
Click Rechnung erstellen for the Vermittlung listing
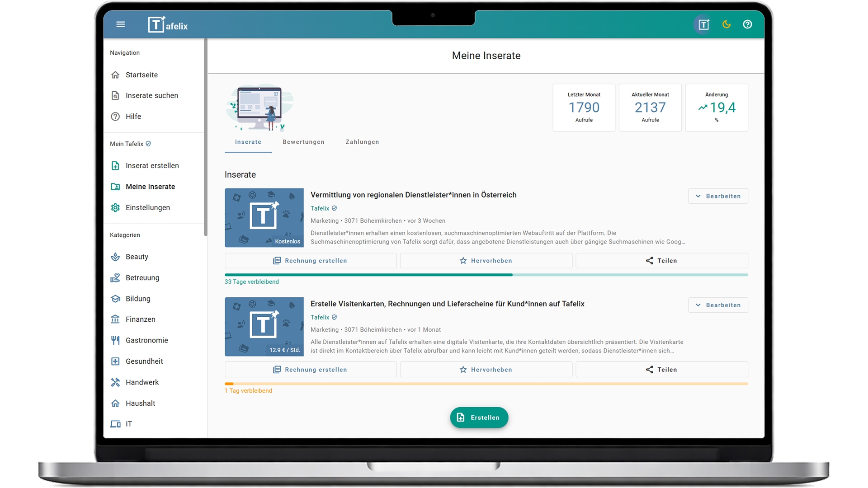click(311, 261)
